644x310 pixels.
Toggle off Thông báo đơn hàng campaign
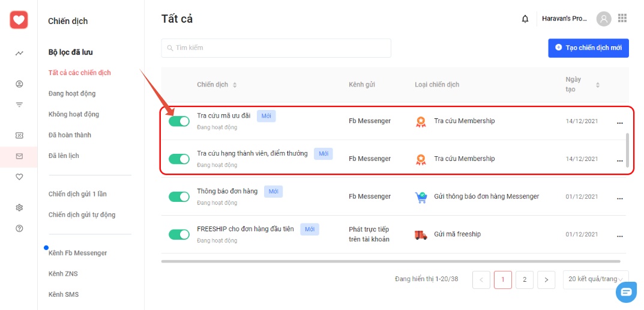[x=179, y=197]
